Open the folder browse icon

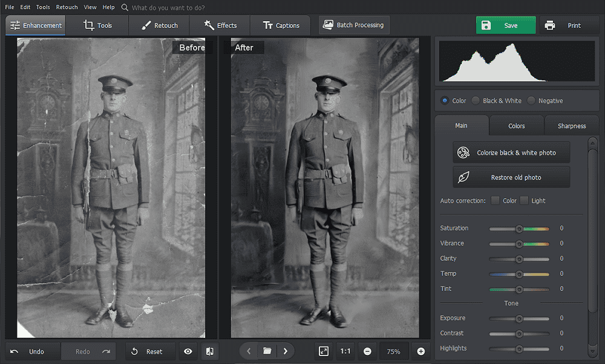pyautogui.click(x=267, y=351)
